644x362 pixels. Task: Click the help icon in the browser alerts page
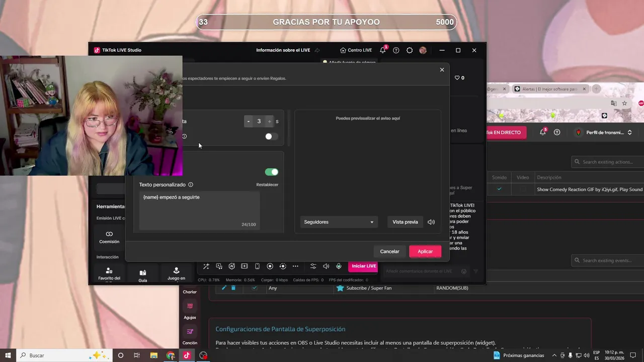pos(557,132)
